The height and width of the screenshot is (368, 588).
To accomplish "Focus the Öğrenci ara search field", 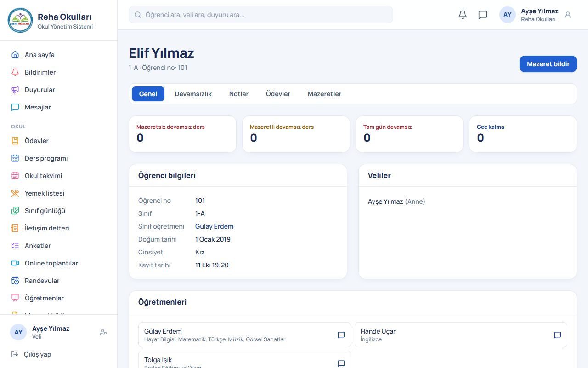I will pyautogui.click(x=261, y=15).
